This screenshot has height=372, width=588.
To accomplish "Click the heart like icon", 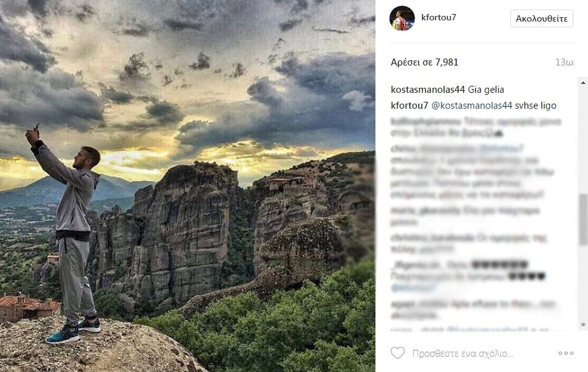I will (398, 353).
